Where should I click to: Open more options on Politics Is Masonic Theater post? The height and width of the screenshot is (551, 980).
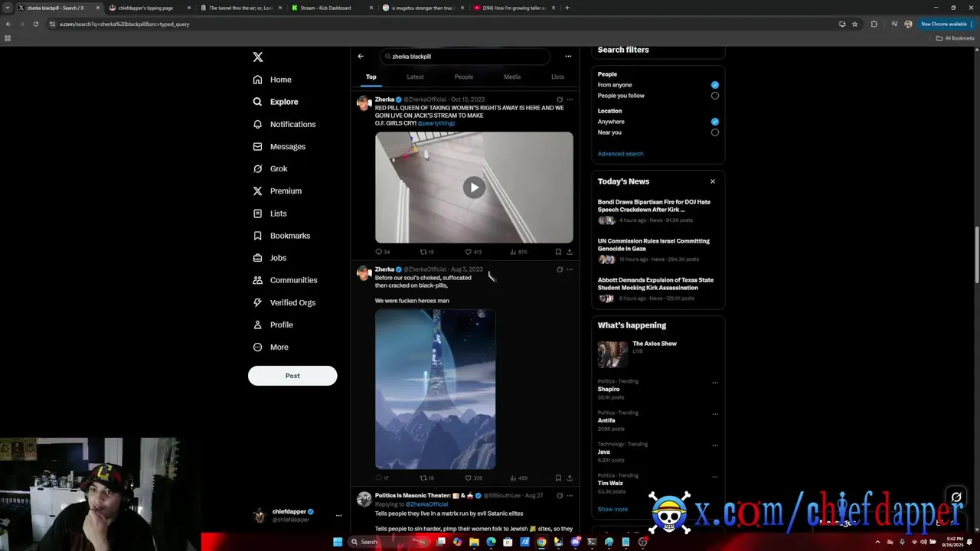click(x=569, y=496)
